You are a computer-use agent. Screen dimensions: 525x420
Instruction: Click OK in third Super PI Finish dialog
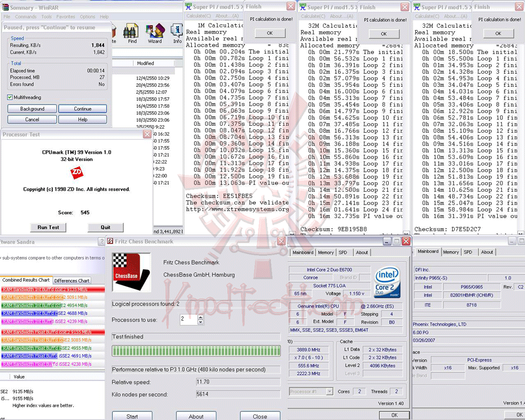[x=498, y=33]
